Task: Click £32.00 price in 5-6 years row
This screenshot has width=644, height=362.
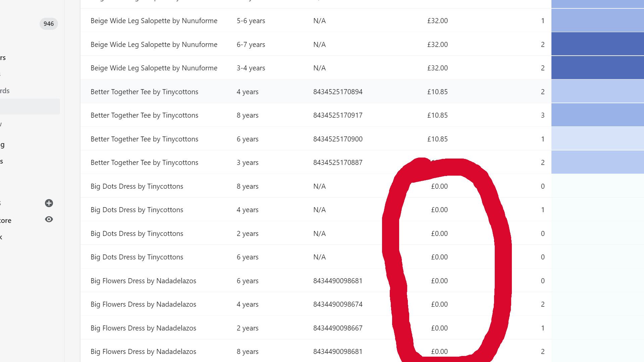Action: click(x=437, y=20)
